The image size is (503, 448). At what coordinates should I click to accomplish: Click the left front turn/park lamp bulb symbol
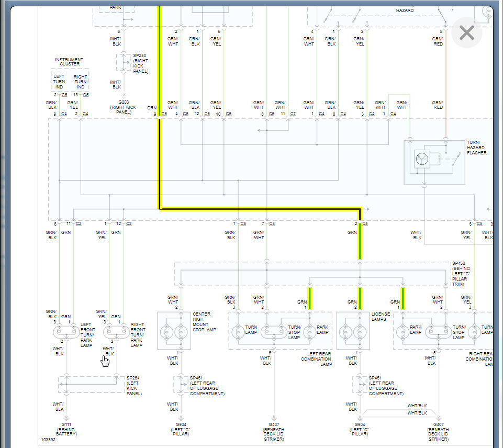point(66,332)
